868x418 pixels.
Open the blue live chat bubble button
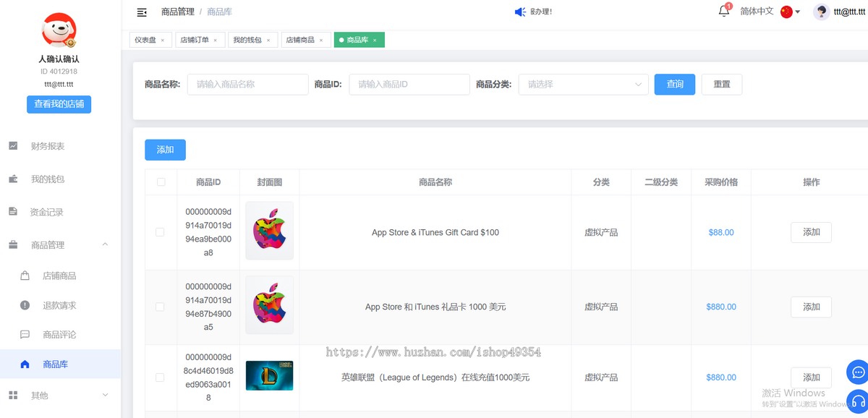(x=858, y=372)
